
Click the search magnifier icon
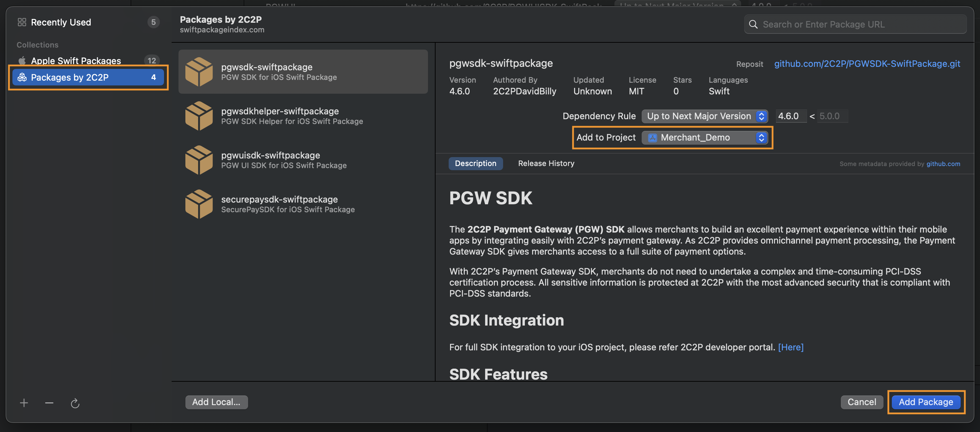(753, 24)
